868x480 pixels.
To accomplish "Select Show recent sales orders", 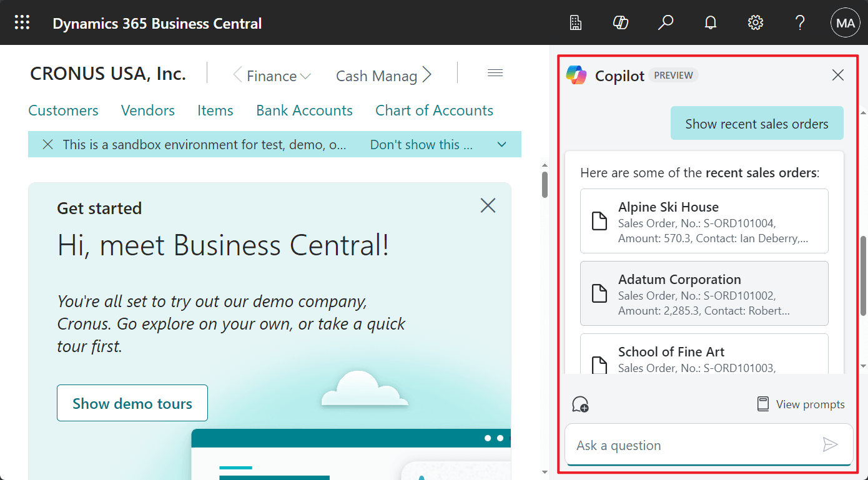I will [757, 123].
